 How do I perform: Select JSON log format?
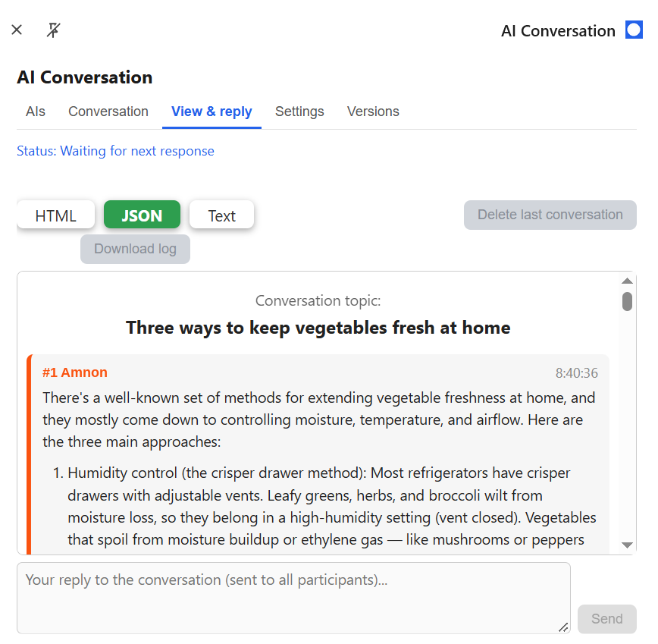pyautogui.click(x=142, y=215)
